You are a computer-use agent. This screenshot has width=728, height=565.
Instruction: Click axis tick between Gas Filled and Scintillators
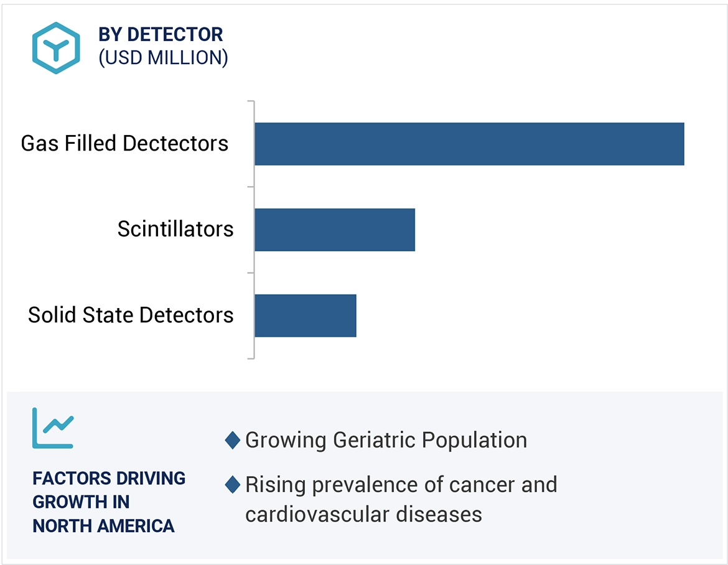click(251, 187)
